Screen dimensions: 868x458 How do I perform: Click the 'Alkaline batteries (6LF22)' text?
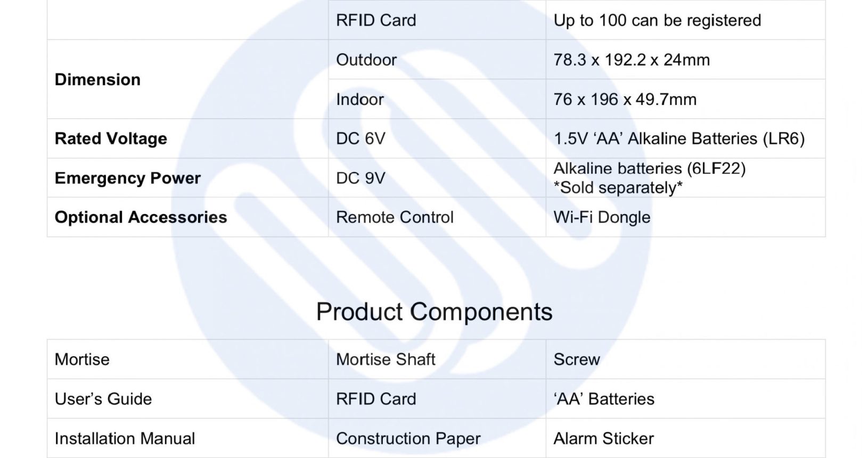[650, 169]
